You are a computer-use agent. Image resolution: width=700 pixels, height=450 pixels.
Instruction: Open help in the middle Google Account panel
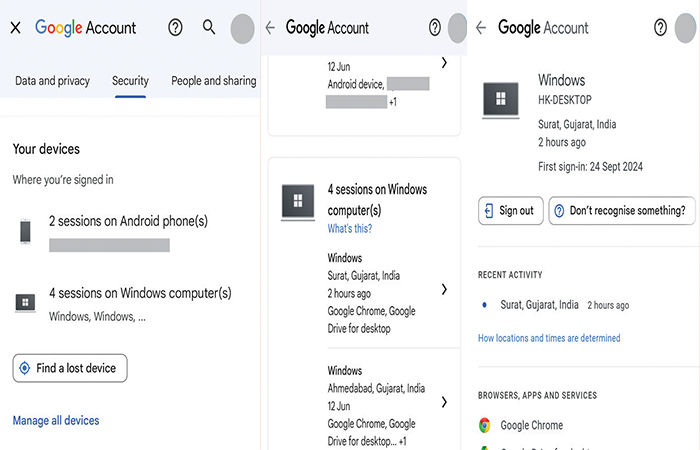tap(434, 28)
